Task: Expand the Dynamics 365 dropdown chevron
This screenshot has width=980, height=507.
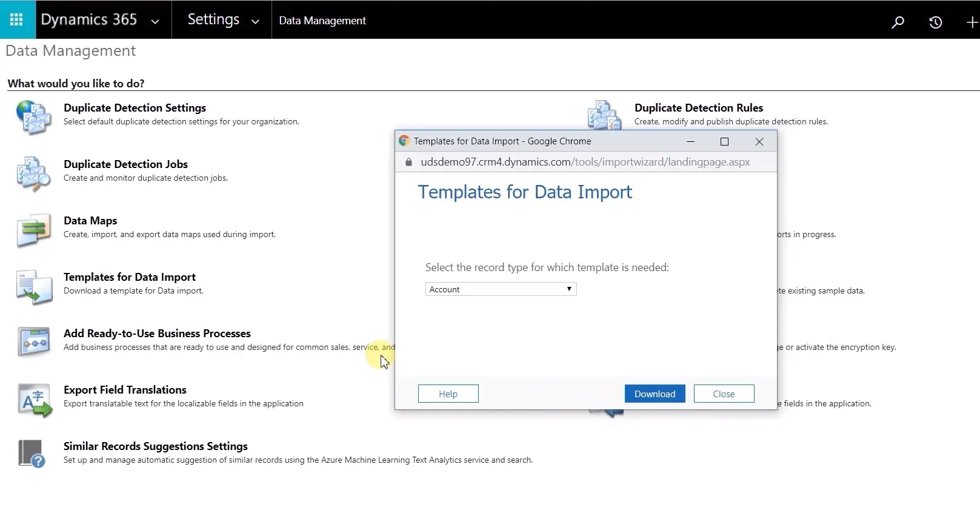Action: [x=155, y=22]
